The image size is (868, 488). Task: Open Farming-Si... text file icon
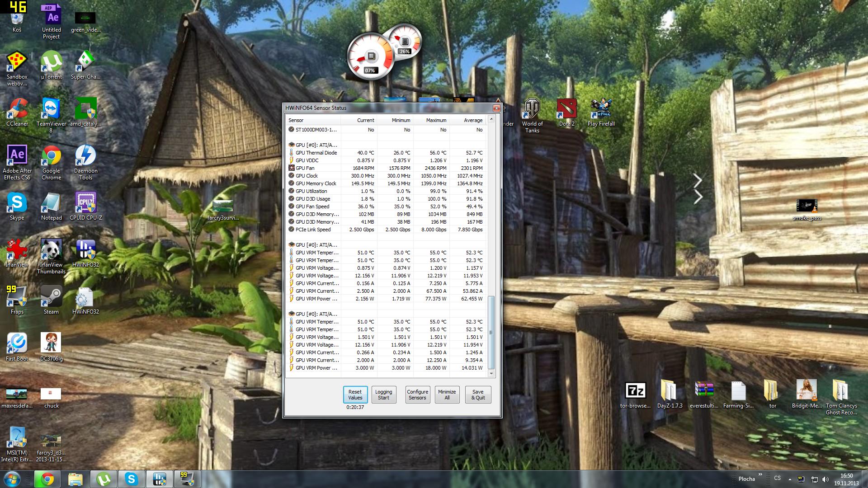738,394
